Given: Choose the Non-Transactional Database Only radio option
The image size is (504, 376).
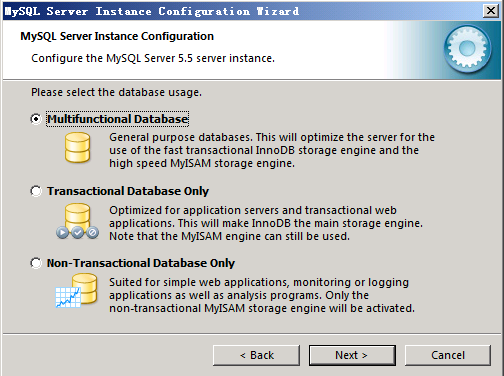Looking at the screenshot, I should 36,263.
